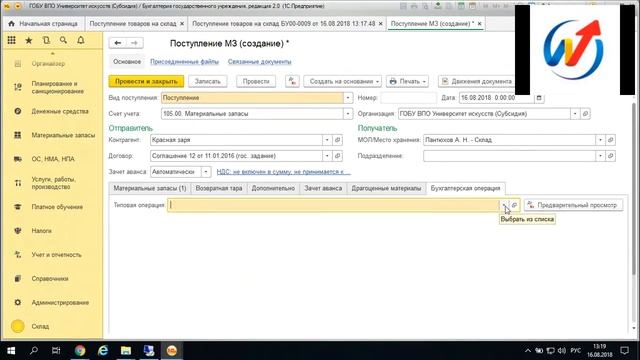Open Создать на основании menu
The image size is (640, 360).
343,81
